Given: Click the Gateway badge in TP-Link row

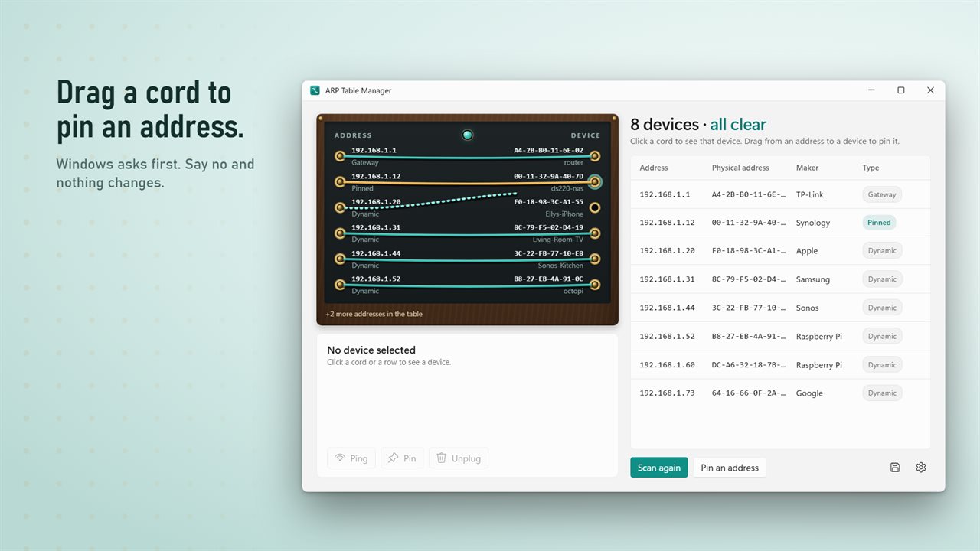Looking at the screenshot, I should (x=882, y=194).
